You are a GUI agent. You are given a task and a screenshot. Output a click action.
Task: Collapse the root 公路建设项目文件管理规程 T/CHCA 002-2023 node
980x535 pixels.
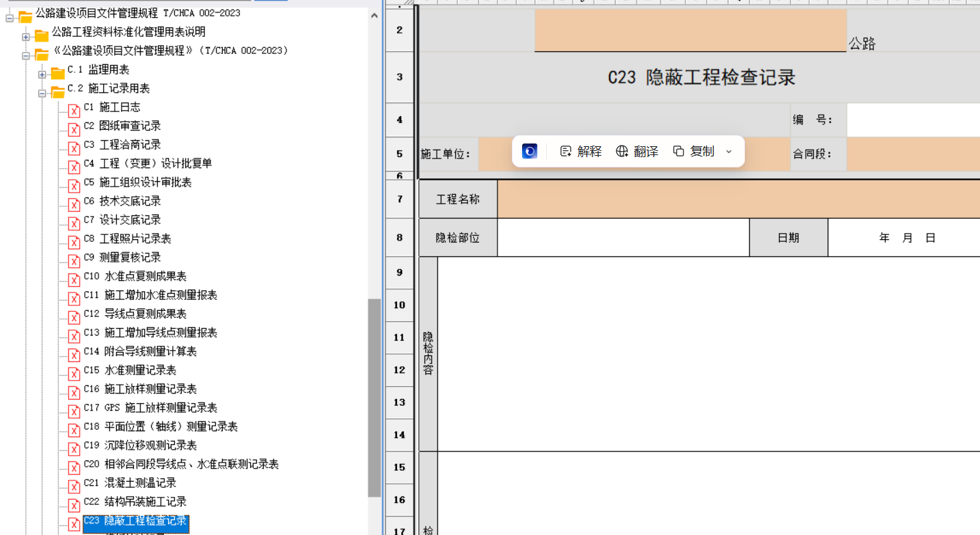[10, 18]
